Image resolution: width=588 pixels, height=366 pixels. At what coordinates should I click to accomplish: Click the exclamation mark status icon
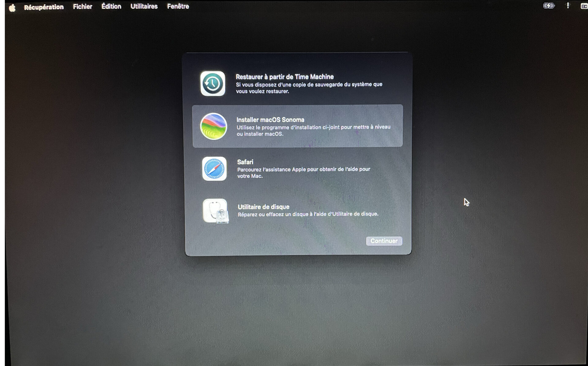[568, 6]
